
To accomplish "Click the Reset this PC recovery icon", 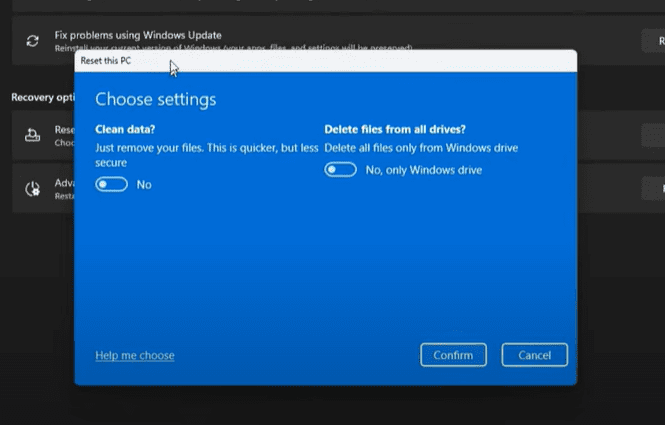I will [33, 134].
